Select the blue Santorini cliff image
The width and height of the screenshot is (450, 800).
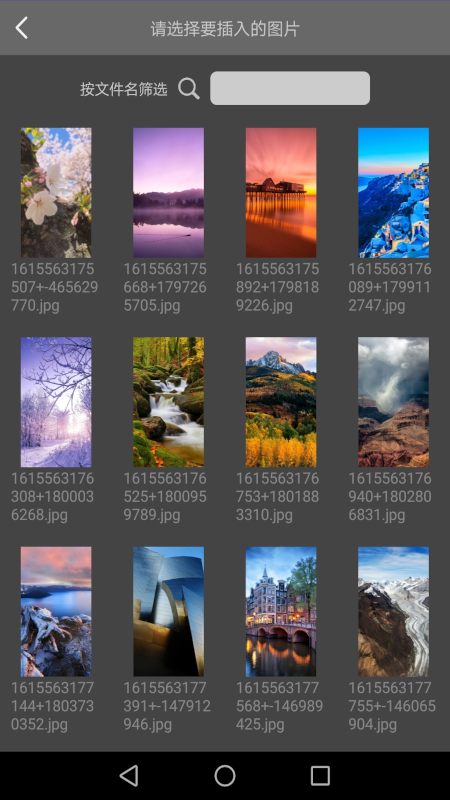[x=393, y=193]
